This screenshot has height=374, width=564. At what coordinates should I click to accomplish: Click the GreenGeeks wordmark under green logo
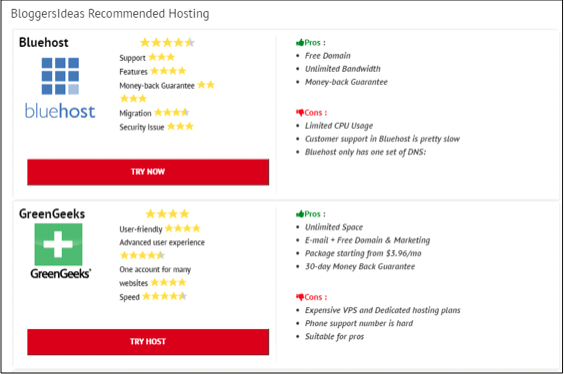point(60,274)
